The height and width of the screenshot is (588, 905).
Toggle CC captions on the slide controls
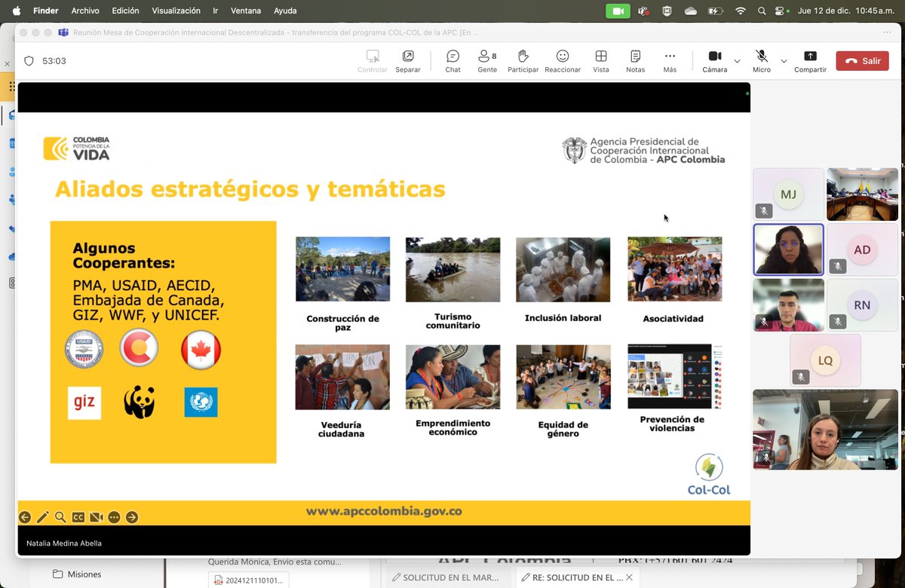(78, 517)
